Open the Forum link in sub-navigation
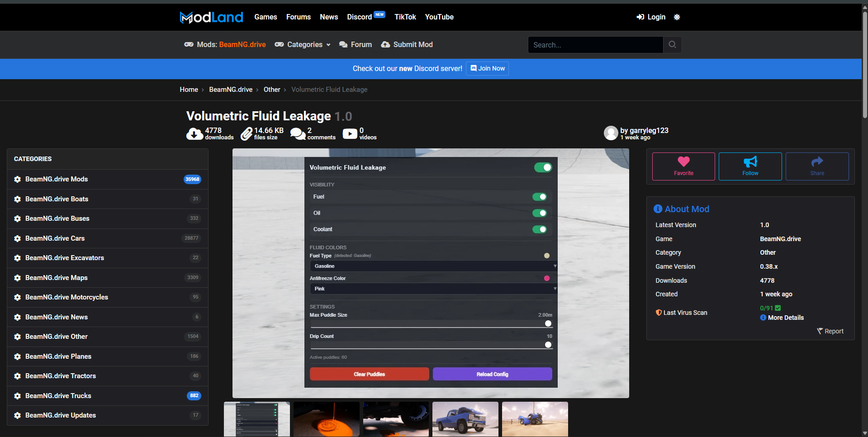The height and width of the screenshot is (437, 868). tap(356, 44)
